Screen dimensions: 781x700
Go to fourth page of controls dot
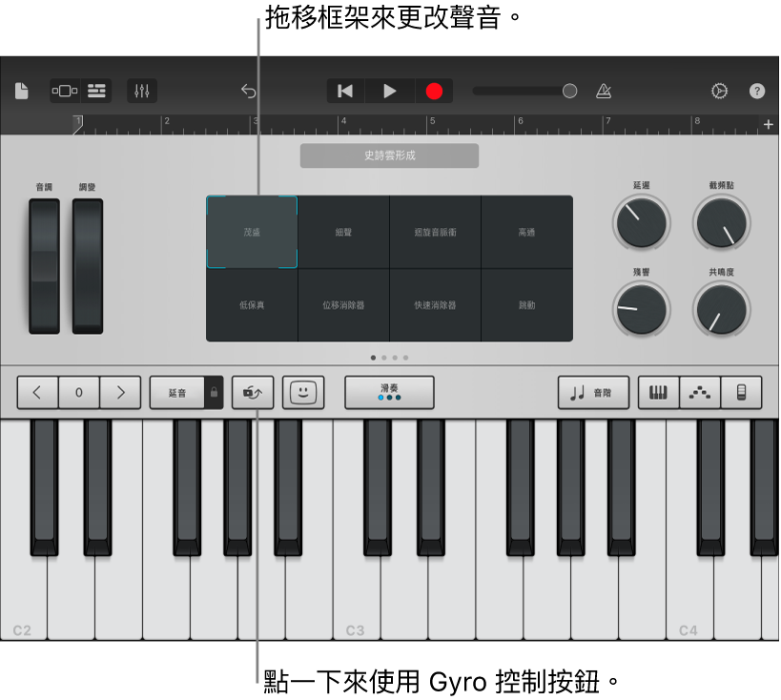(406, 358)
